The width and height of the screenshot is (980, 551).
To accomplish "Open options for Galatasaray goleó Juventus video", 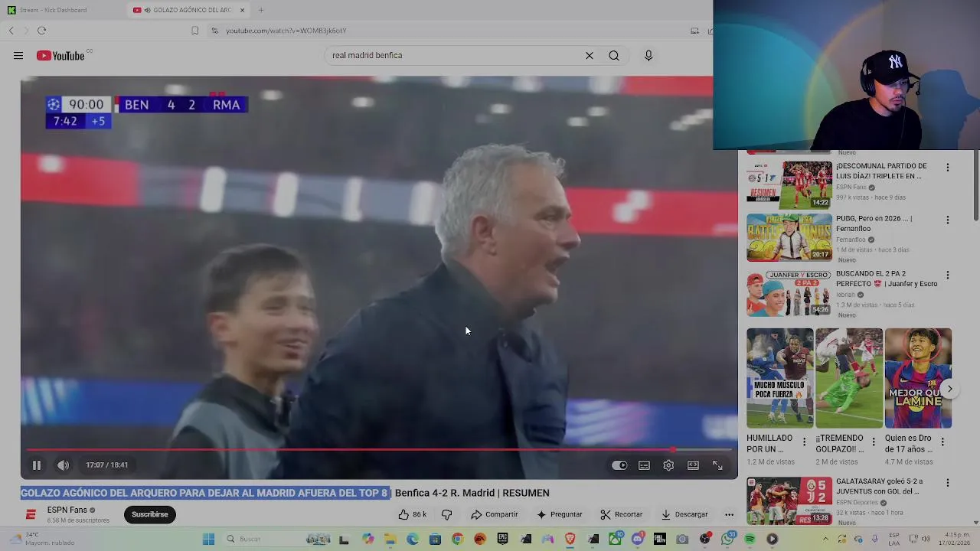I will (947, 483).
